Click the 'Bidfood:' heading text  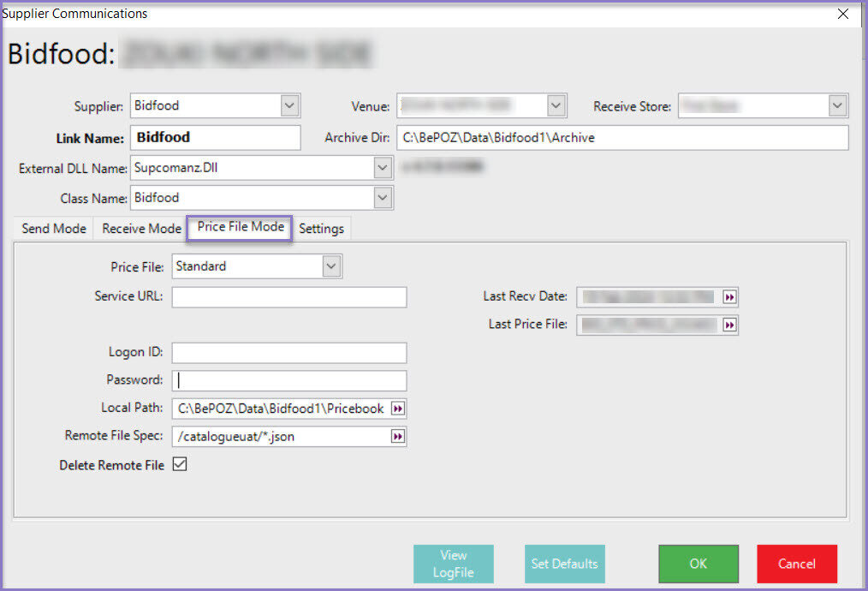pos(62,54)
